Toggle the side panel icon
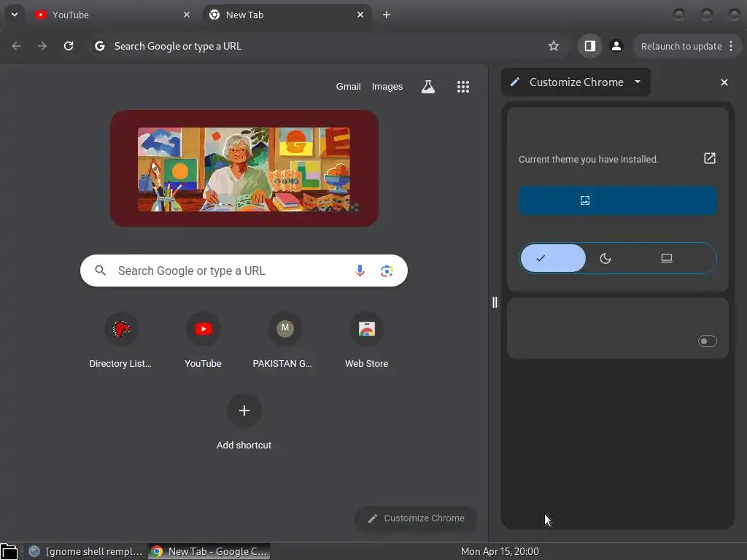747x560 pixels. coord(589,46)
